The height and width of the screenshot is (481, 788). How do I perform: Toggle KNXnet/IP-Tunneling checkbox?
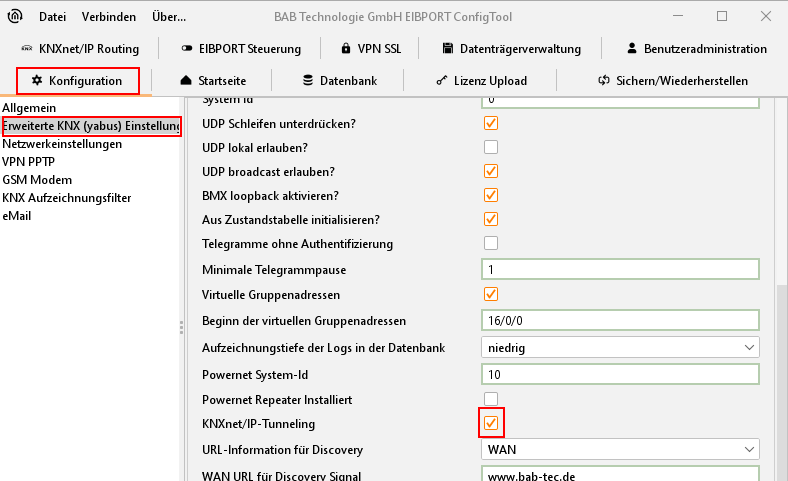491,424
